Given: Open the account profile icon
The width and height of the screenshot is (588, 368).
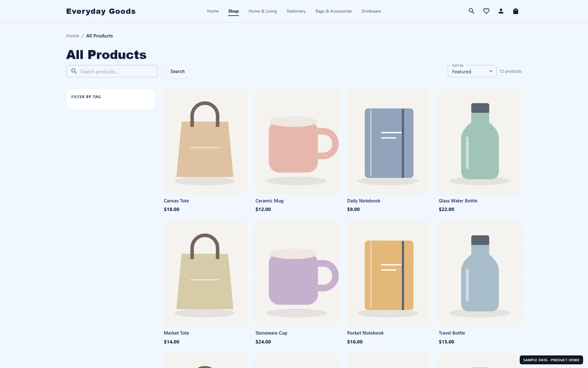Looking at the screenshot, I should click(x=501, y=11).
